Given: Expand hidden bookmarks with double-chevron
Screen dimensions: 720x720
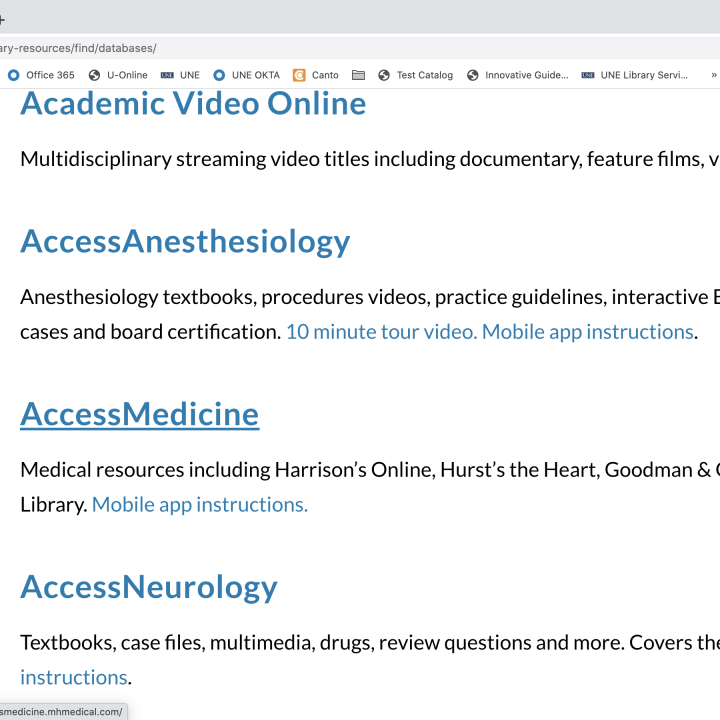Looking at the screenshot, I should (714, 75).
